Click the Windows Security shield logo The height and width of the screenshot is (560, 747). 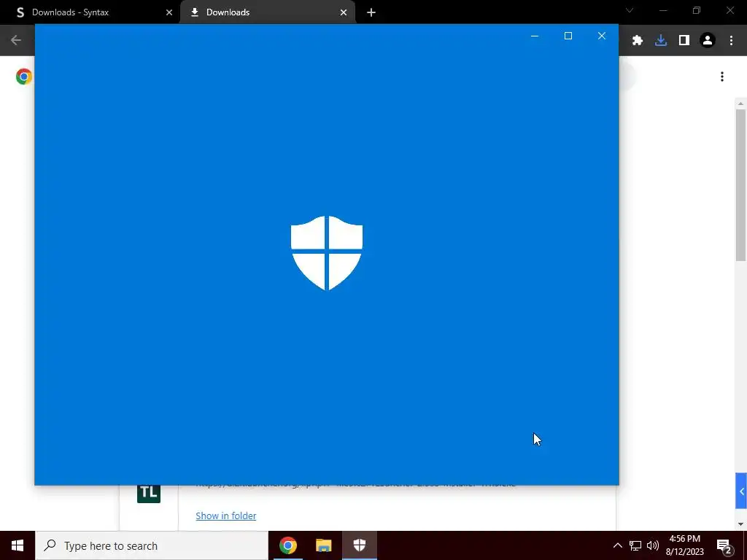(x=327, y=253)
